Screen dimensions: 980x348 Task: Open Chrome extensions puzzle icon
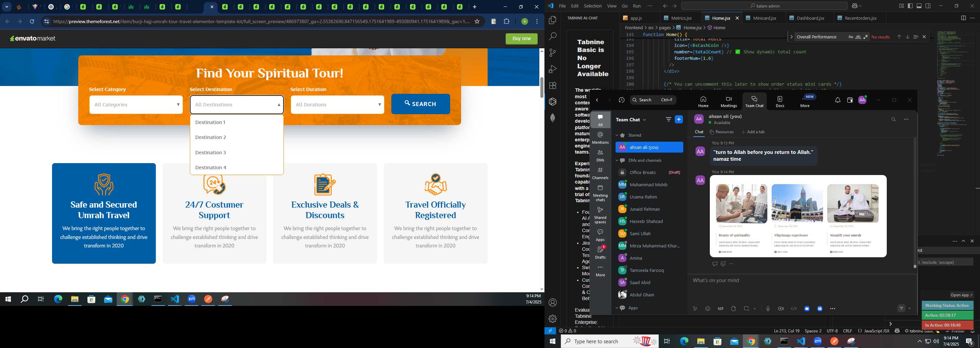(506, 22)
